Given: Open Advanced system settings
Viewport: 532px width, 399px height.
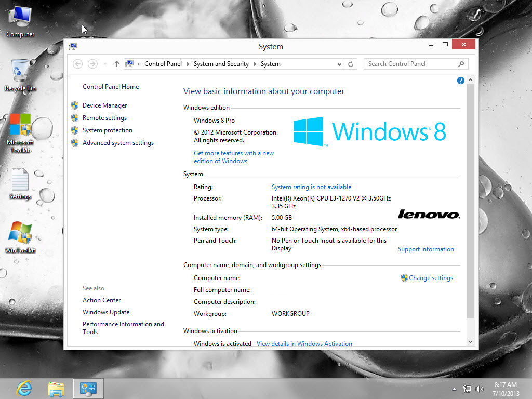Looking at the screenshot, I should [118, 143].
